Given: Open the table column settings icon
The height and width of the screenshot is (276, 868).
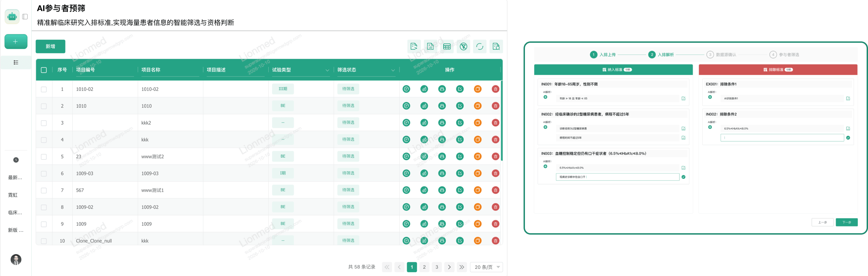Looking at the screenshot, I should 447,47.
